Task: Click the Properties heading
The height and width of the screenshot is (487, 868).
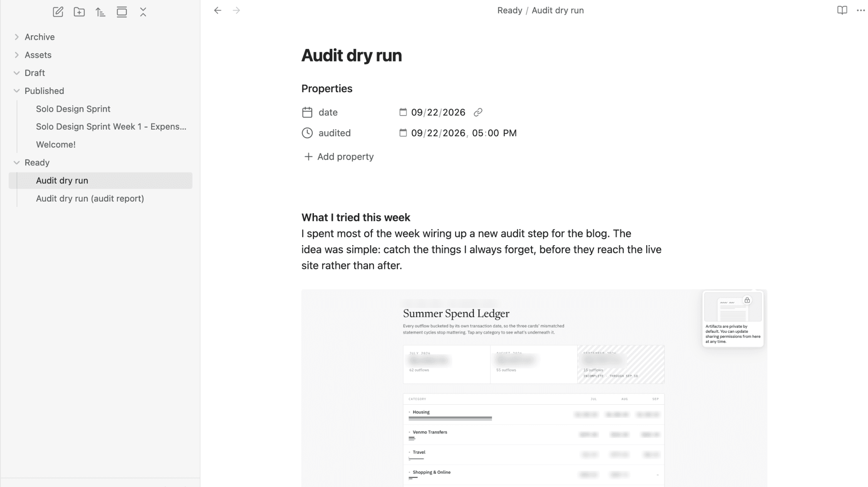Action: coord(327,89)
